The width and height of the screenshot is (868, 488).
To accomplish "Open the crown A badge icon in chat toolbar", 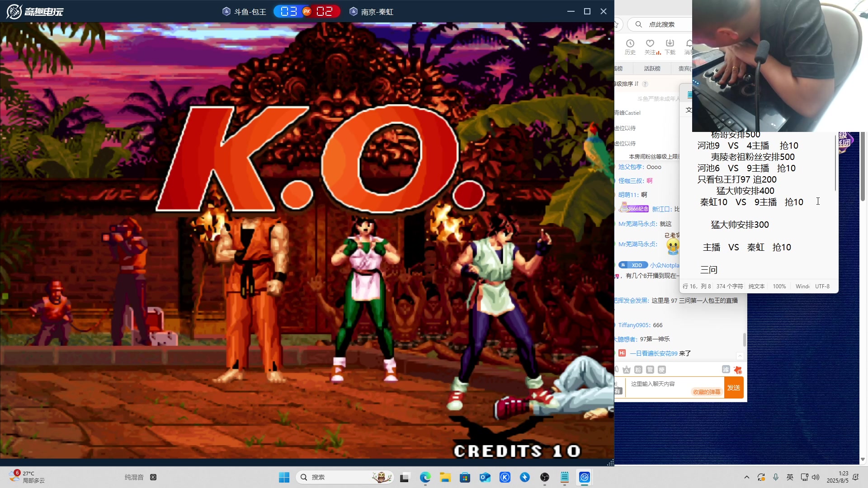I will tap(627, 370).
